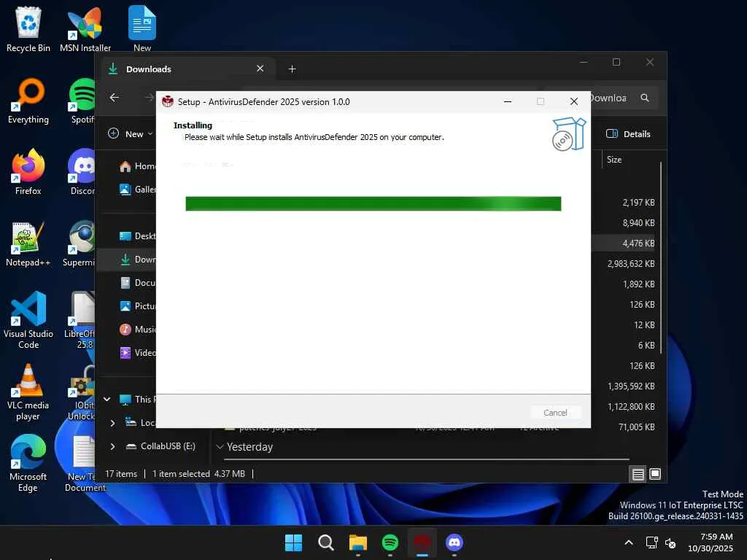Add a new File Explorer tab

[x=292, y=69]
